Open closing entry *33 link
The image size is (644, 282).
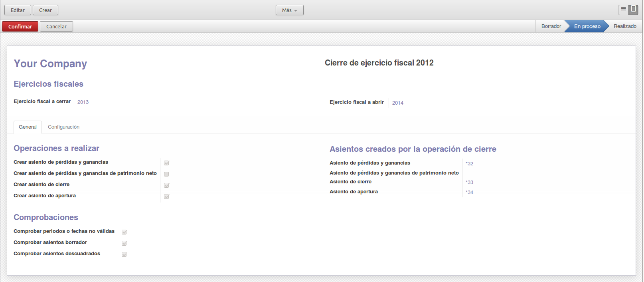(x=470, y=183)
